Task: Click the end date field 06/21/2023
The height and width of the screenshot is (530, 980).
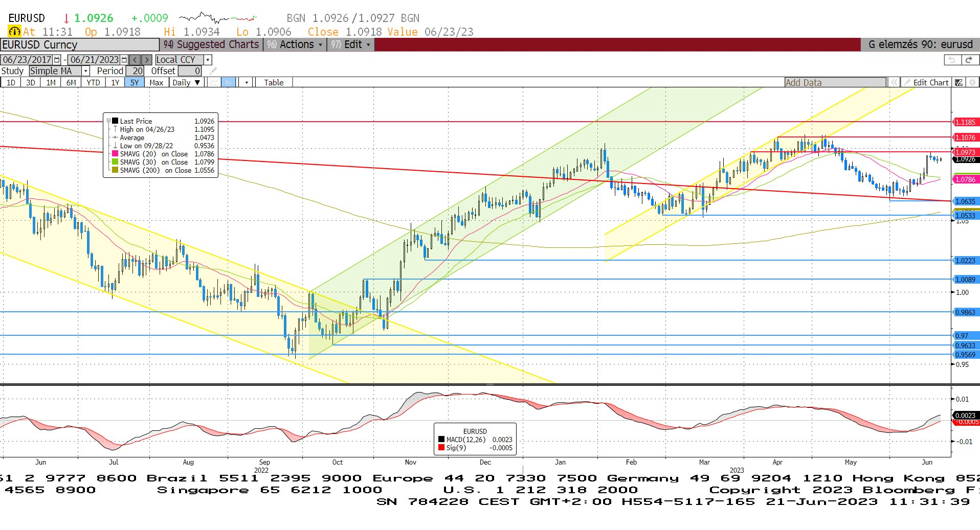Action: pyautogui.click(x=94, y=60)
